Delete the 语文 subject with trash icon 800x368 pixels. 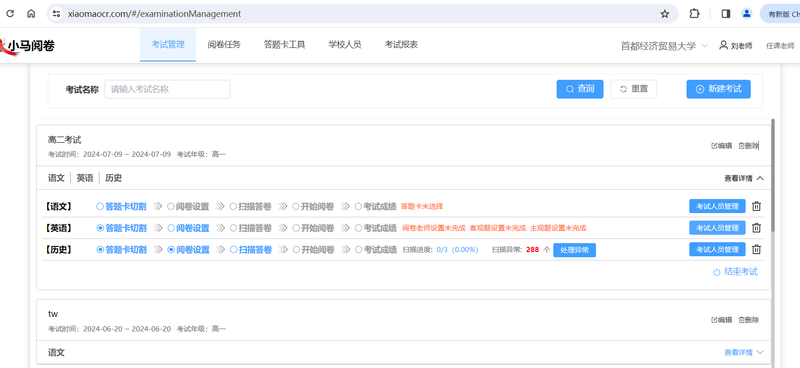pos(757,206)
